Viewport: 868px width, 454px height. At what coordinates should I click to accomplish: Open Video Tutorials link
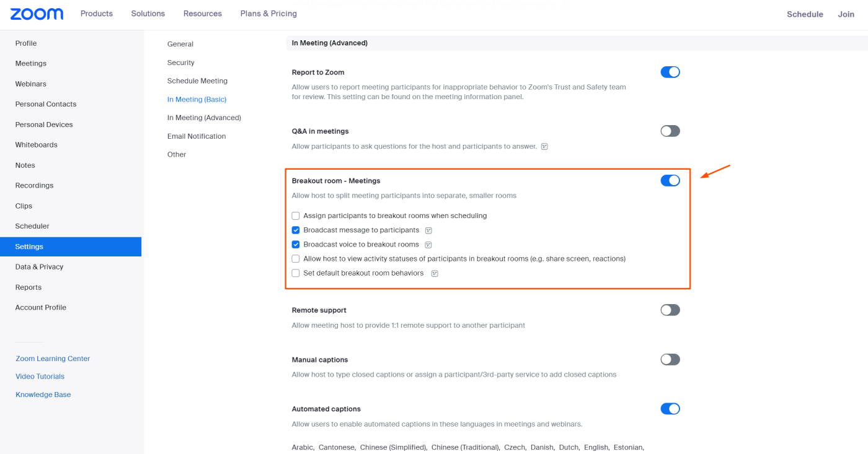40,377
